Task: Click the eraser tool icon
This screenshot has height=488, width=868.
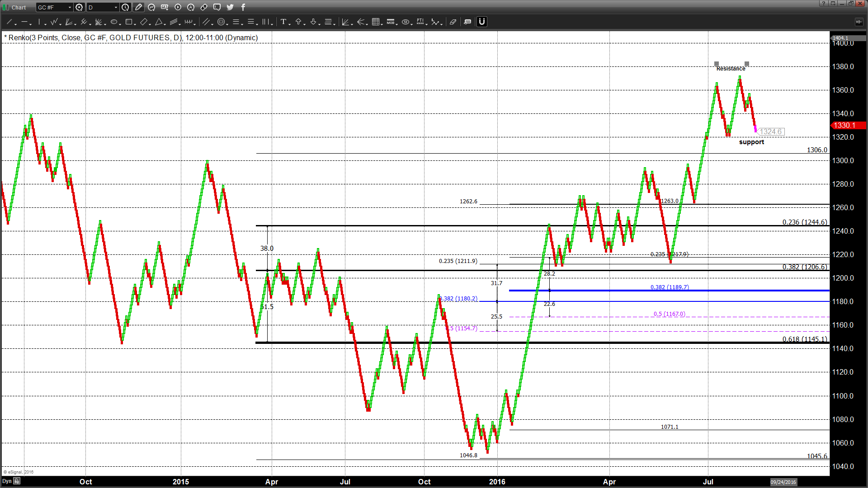Action: [453, 22]
